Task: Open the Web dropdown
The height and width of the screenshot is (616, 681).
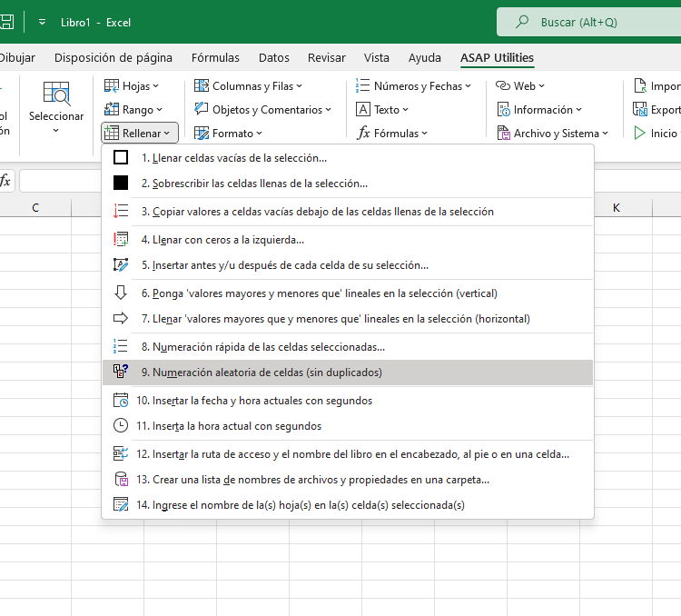Action: 520,86
